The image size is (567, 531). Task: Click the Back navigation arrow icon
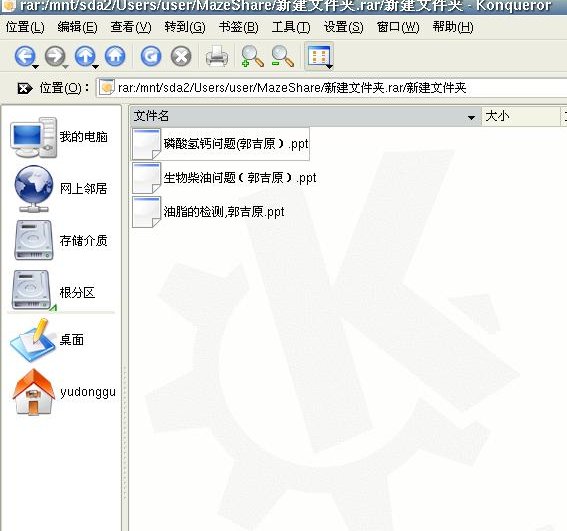pyautogui.click(x=24, y=56)
